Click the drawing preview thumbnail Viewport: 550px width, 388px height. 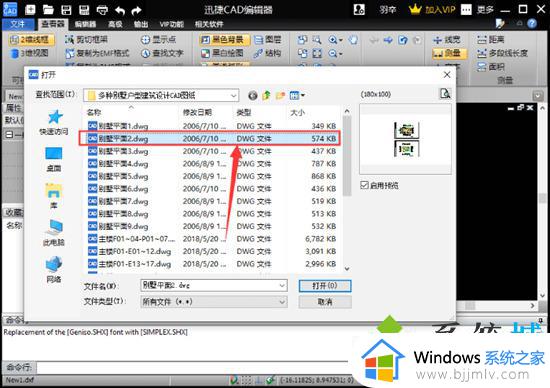point(406,139)
